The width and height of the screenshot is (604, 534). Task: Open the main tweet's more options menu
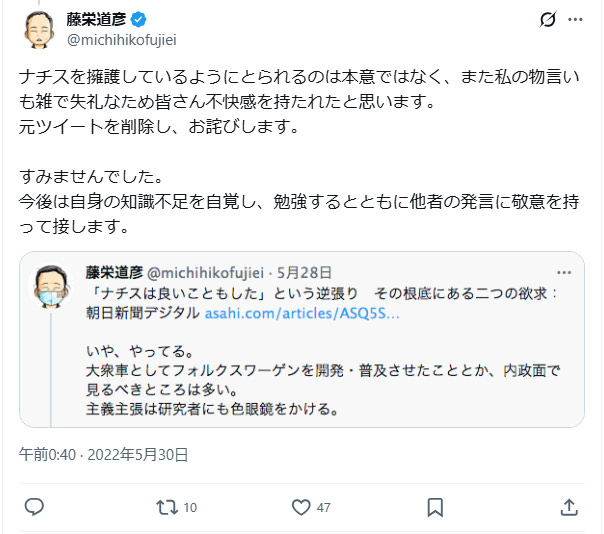574,19
